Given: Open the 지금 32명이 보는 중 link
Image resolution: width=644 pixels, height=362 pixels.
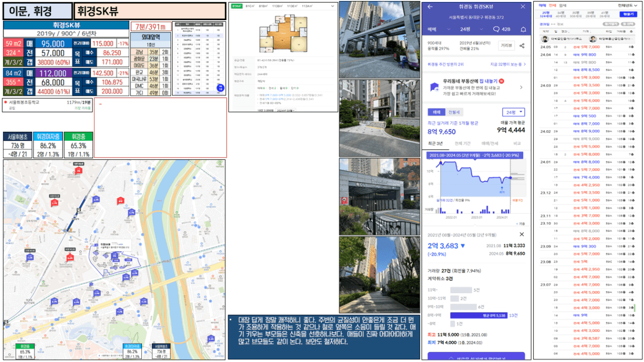Looking at the screenshot, I should [x=508, y=64].
